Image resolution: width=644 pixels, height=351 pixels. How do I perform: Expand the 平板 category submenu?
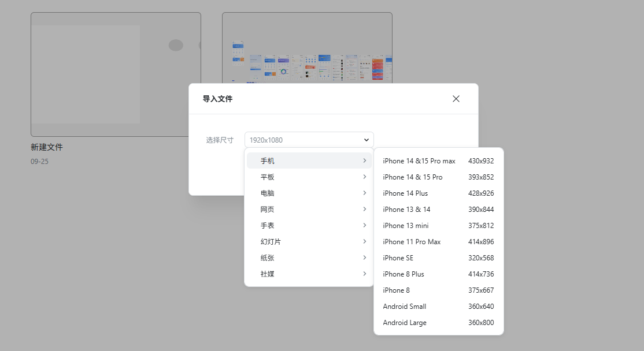(309, 177)
